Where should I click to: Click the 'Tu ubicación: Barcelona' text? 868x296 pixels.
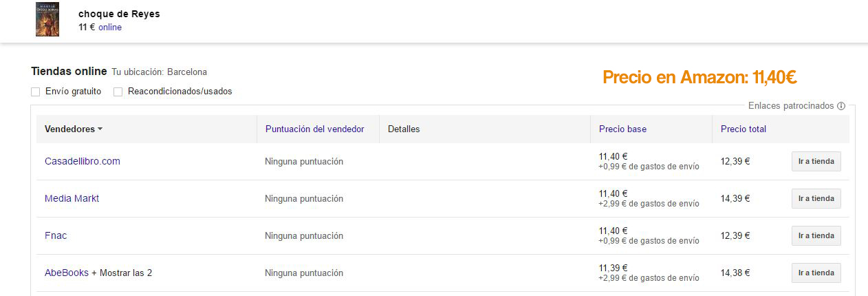coord(160,72)
